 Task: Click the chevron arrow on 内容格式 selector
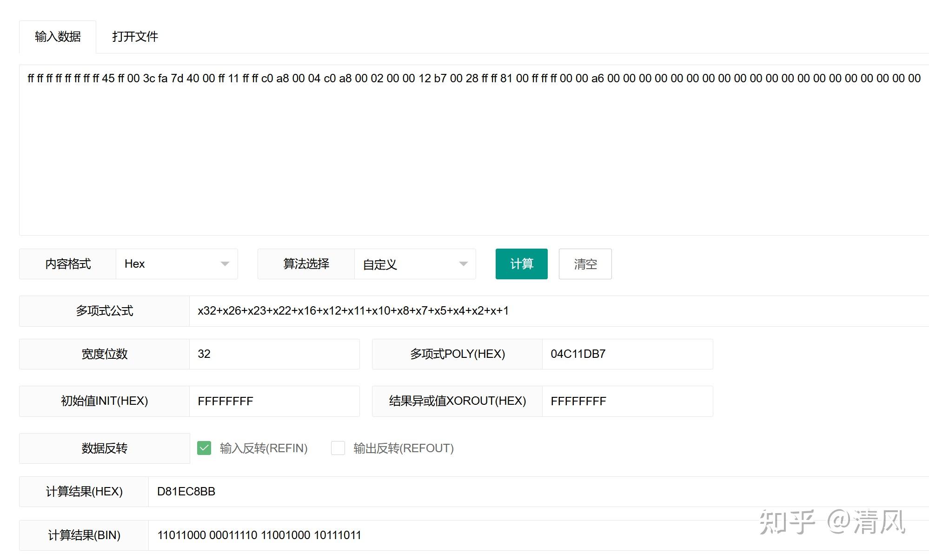[x=226, y=264]
